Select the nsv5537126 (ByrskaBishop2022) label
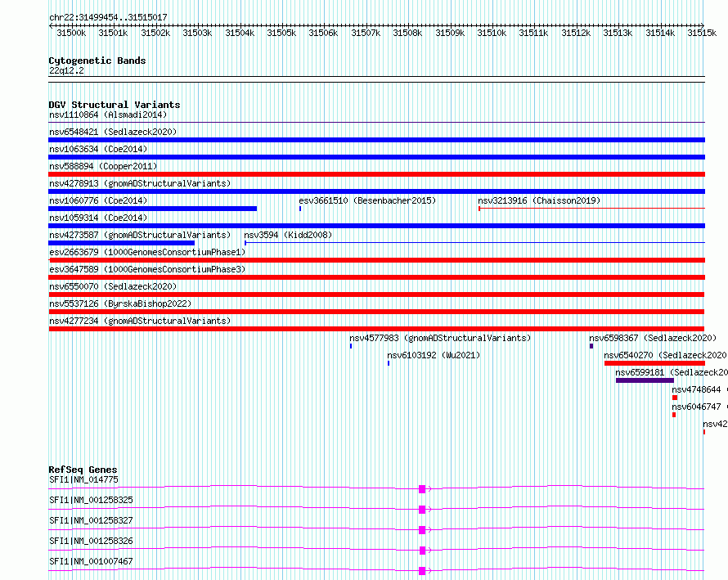This screenshot has width=728, height=580. (x=120, y=303)
